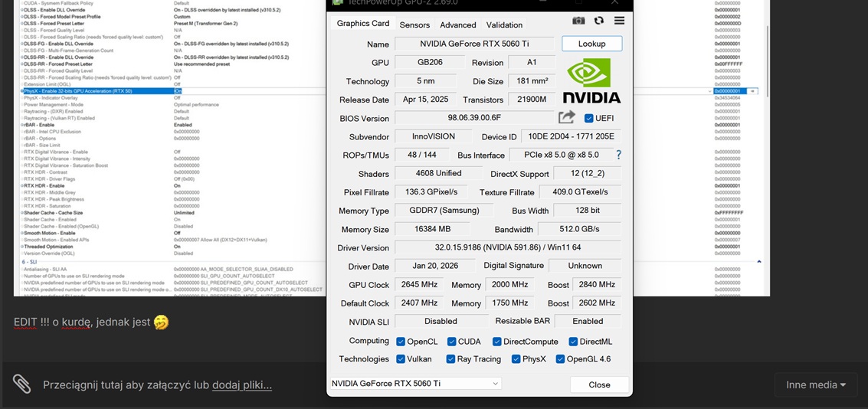Viewport: 868px width, 409px height.
Task: Open the GPU-Z hamburger menu
Action: click(x=620, y=21)
